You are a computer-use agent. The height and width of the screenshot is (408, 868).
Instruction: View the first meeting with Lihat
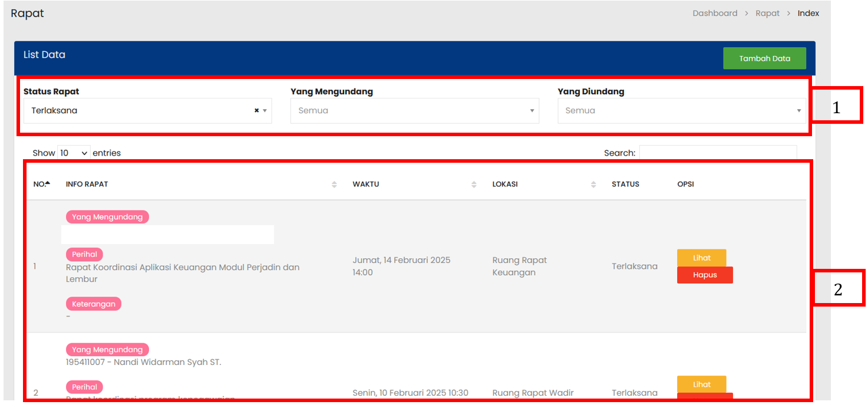click(701, 258)
